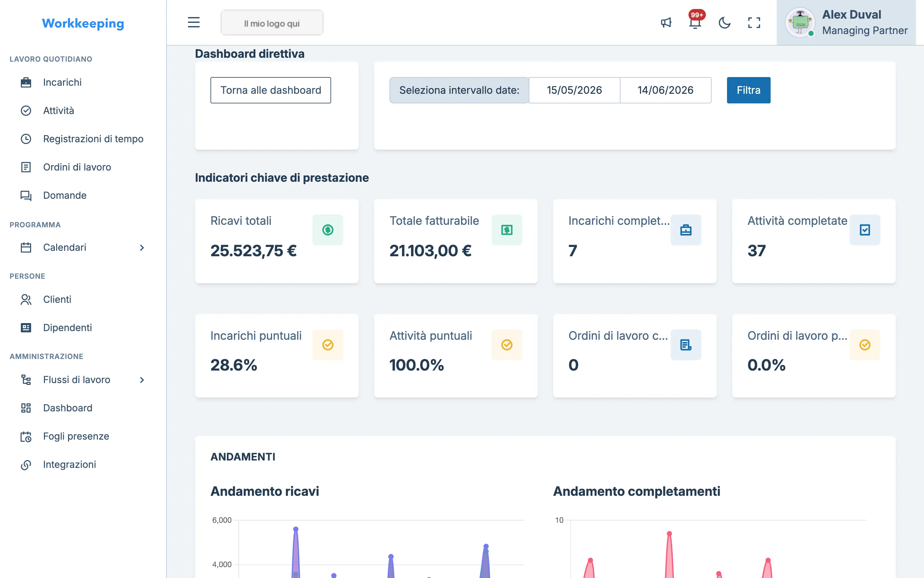Click the Andamento ricavi chart title

[265, 491]
